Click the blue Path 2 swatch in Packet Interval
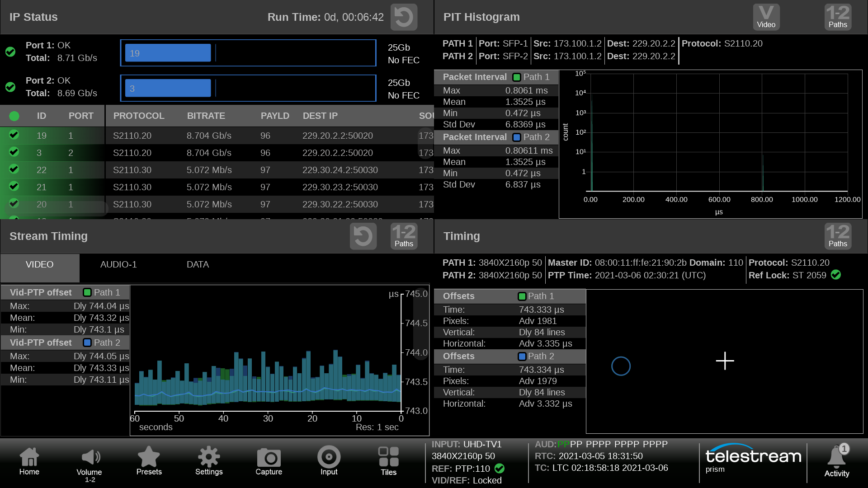The width and height of the screenshot is (868, 488). pyautogui.click(x=517, y=137)
